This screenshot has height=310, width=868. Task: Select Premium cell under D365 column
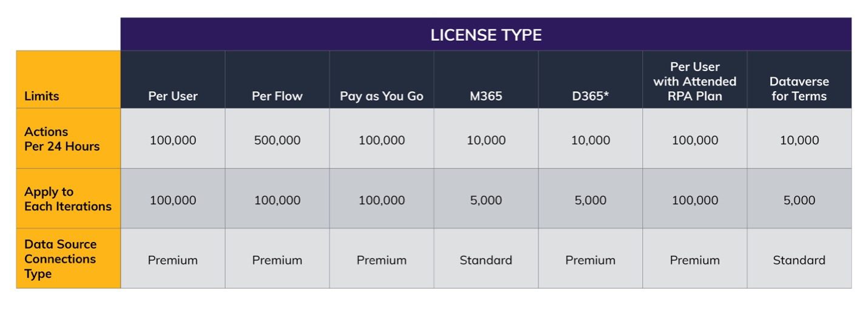[x=591, y=260]
